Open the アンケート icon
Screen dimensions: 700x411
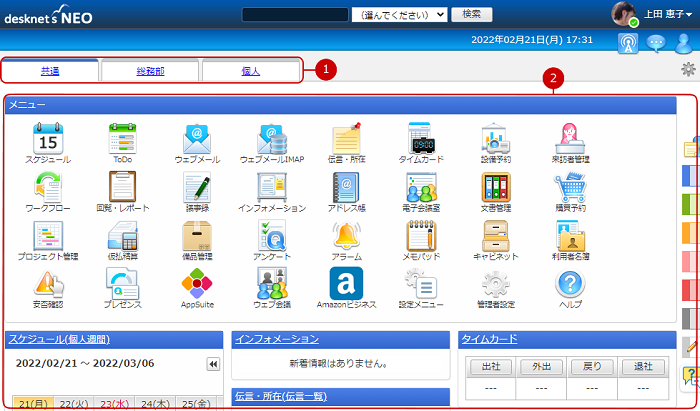tap(272, 236)
